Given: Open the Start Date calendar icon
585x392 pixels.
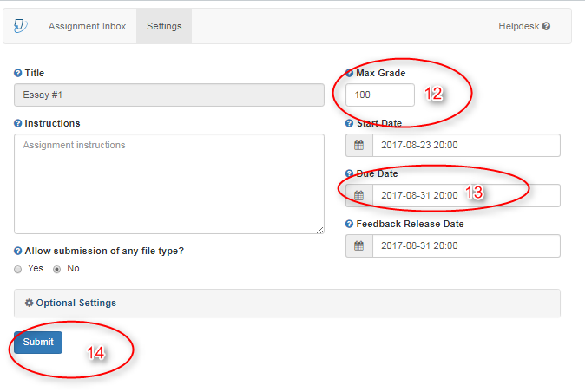Looking at the screenshot, I should 358,146.
